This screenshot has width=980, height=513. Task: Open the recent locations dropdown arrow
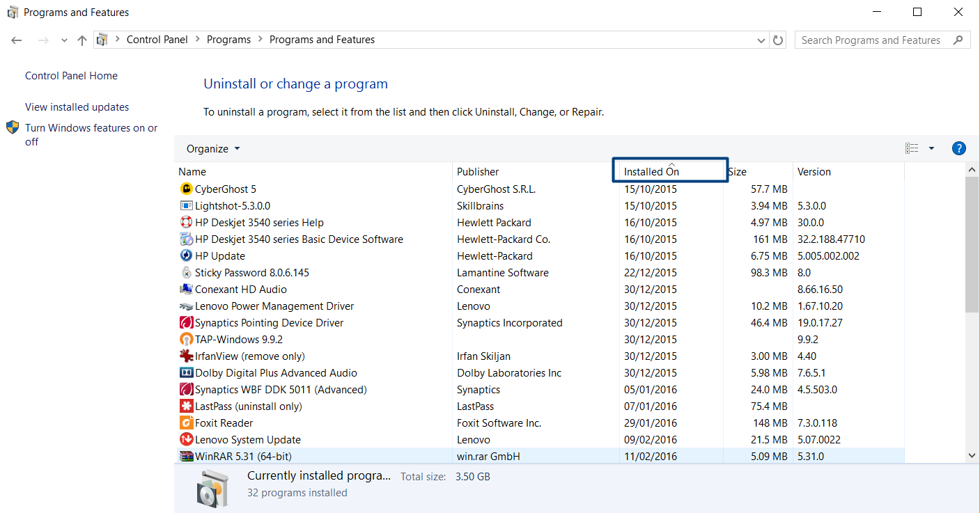click(64, 40)
